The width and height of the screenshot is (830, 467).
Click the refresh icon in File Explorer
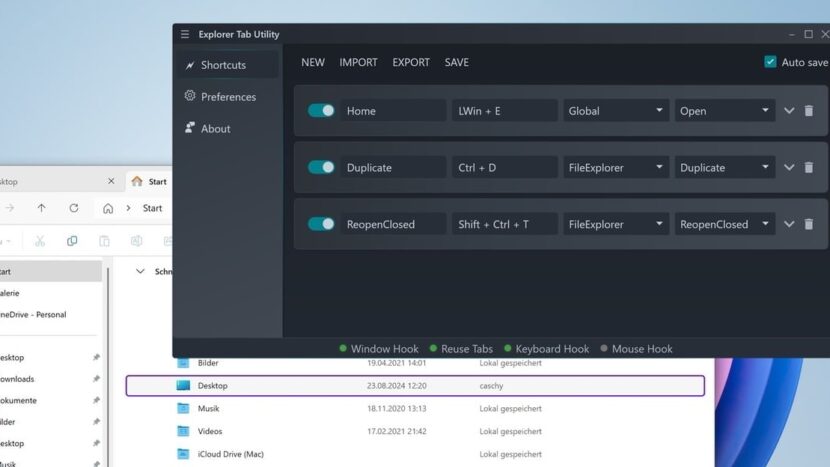tap(73, 208)
